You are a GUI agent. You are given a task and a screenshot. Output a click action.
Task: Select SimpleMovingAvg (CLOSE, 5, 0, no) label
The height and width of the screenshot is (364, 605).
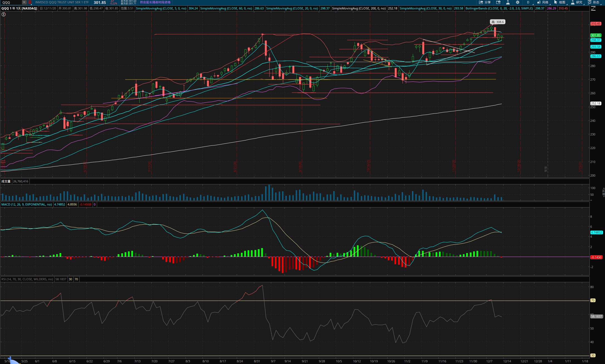point(161,8)
